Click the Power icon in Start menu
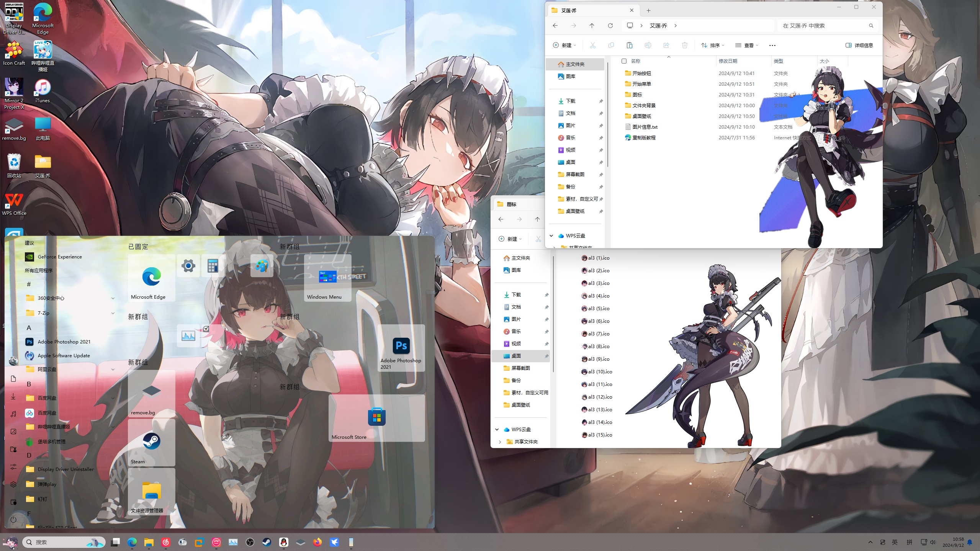 point(13,520)
